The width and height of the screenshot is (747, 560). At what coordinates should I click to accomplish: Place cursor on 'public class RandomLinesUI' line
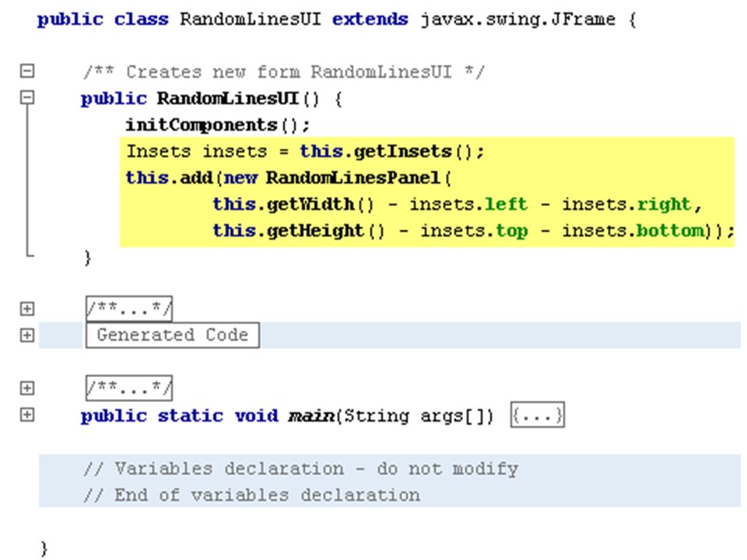(x=336, y=19)
